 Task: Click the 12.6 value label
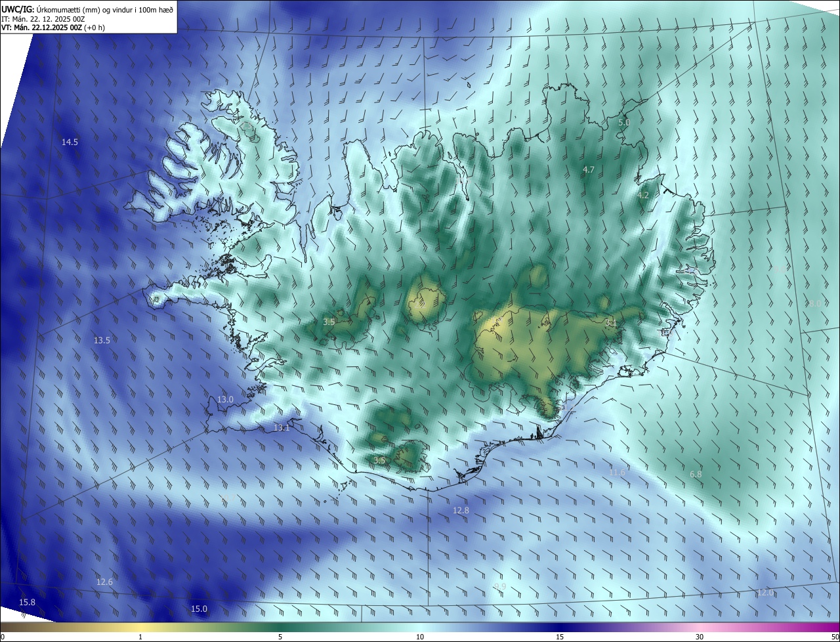pyautogui.click(x=104, y=582)
